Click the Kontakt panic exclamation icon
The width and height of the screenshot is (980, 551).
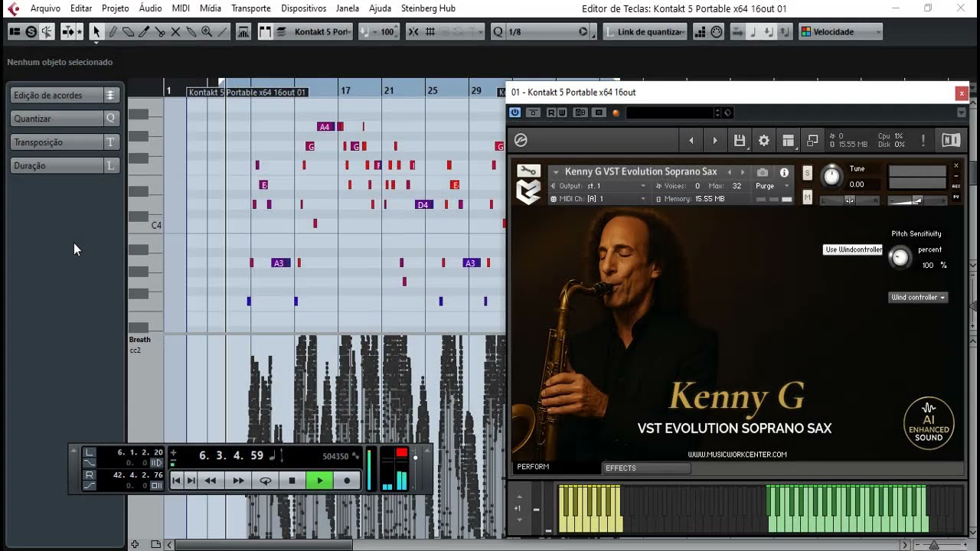tap(923, 140)
